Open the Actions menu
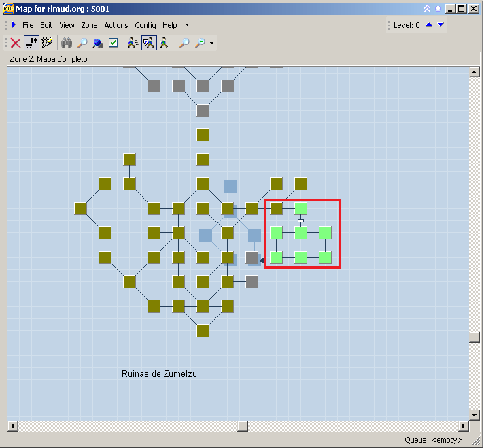484x448 pixels. click(116, 25)
